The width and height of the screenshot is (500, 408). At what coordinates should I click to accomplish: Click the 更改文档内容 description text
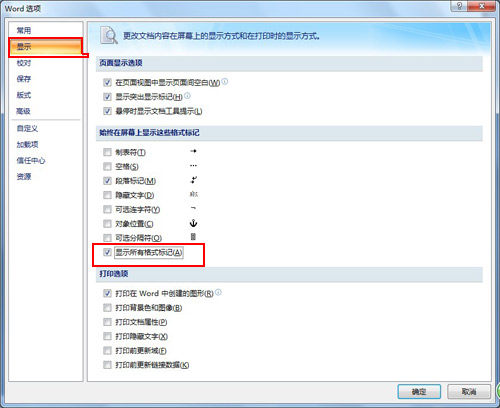222,36
